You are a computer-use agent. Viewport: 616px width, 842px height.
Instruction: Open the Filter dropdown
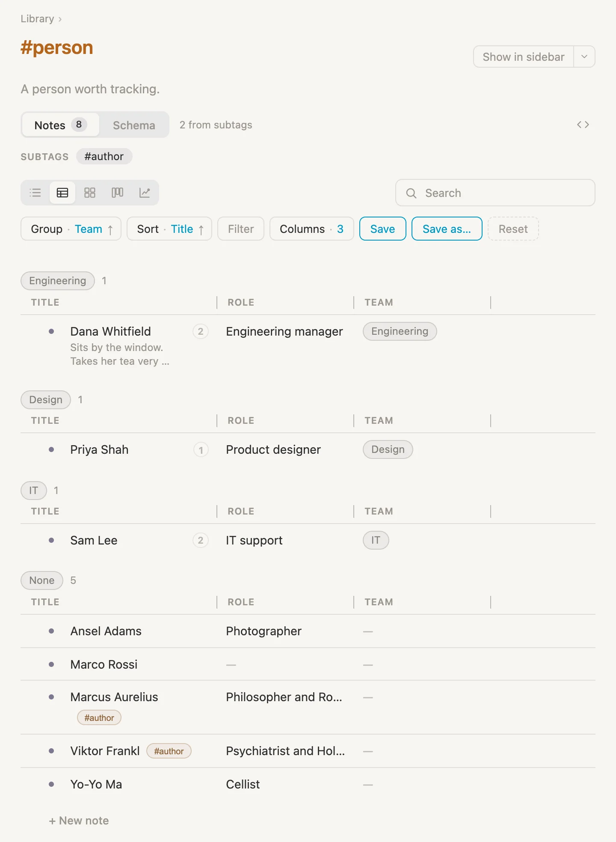click(241, 229)
